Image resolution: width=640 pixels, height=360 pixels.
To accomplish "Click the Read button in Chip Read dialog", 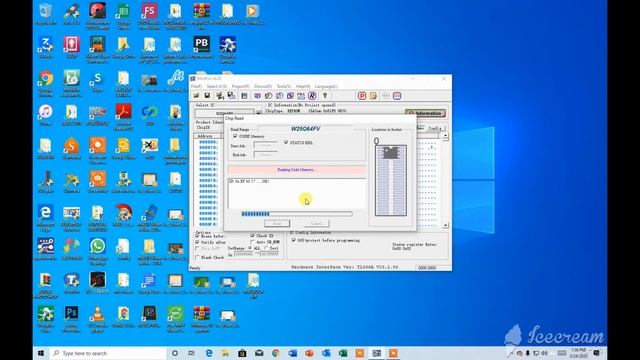I will tap(277, 223).
